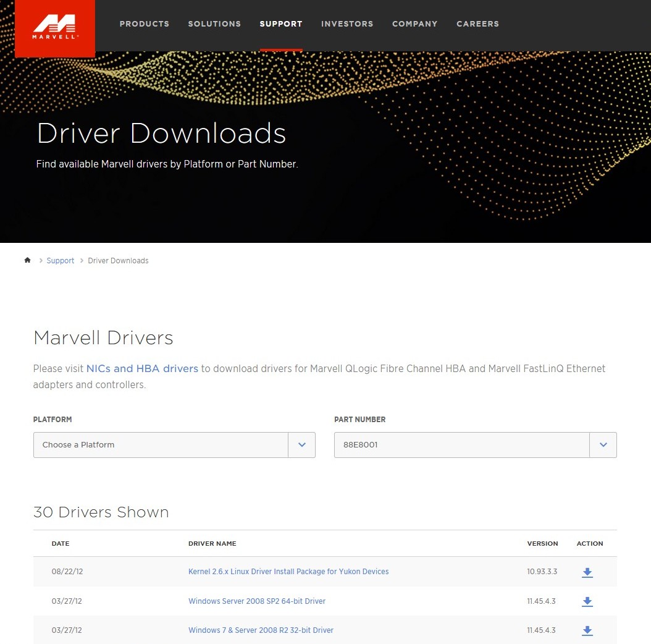Open Windows Server 2008 SP2 64-bit Driver link
651x644 pixels.
coord(257,601)
